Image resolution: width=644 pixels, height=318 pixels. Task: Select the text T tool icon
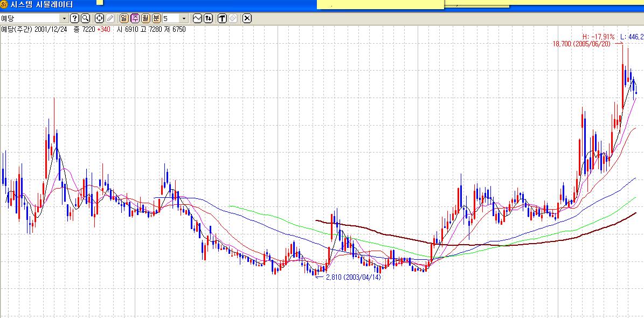[x=222, y=18]
